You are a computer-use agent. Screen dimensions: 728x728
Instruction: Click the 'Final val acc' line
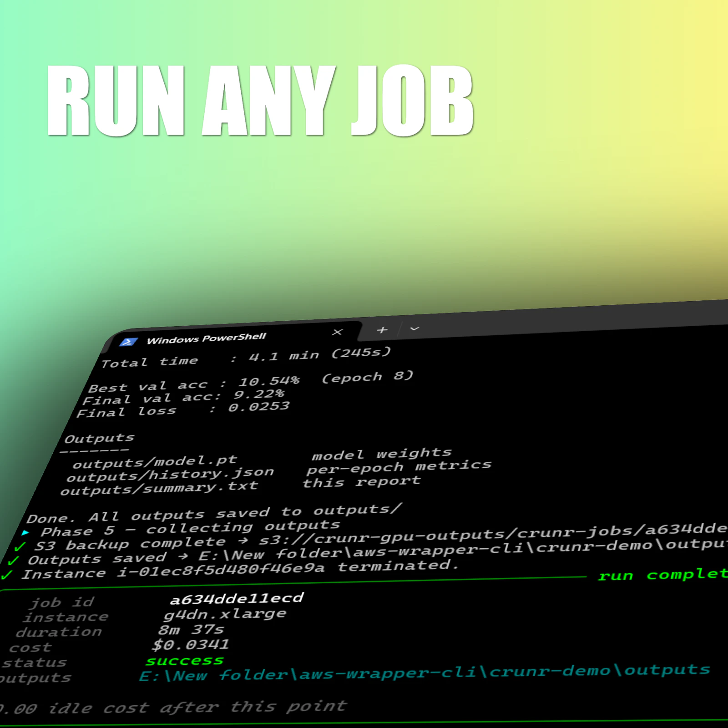(183, 397)
